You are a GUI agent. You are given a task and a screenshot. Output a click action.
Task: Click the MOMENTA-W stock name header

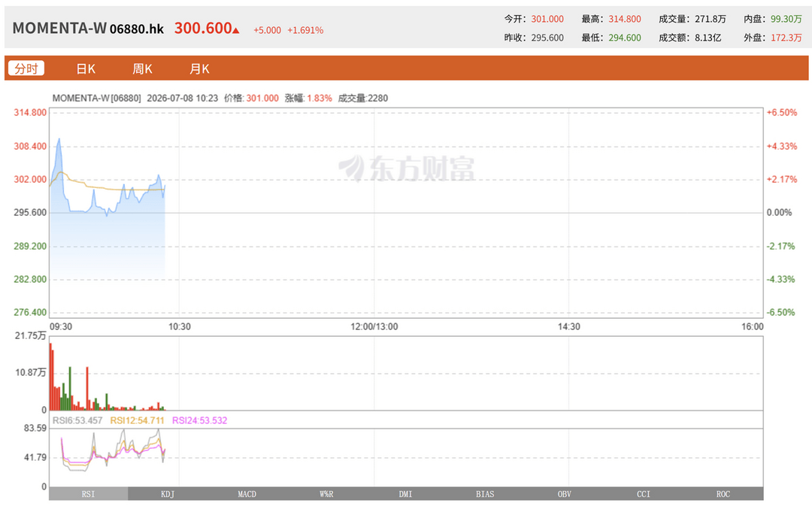pos(59,28)
